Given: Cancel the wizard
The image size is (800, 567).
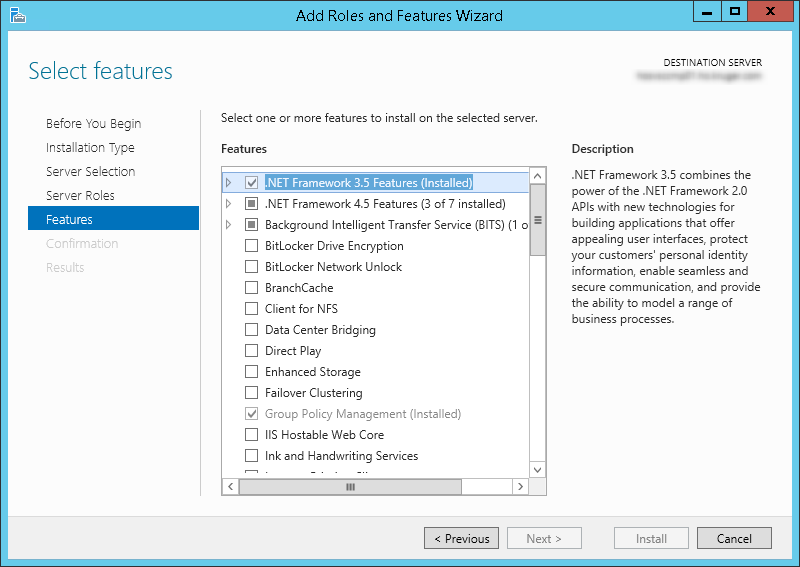Looking at the screenshot, I should [734, 538].
